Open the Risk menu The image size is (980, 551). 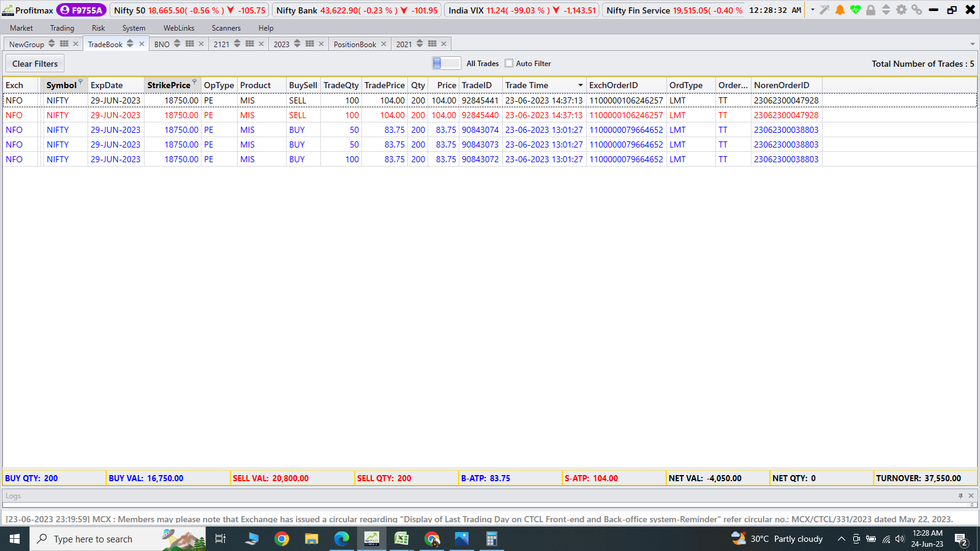(98, 28)
